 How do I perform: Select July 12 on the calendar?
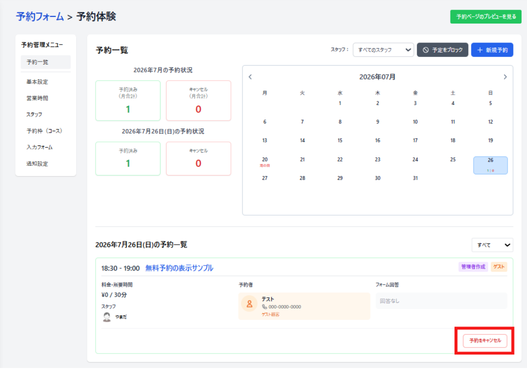[490, 122]
